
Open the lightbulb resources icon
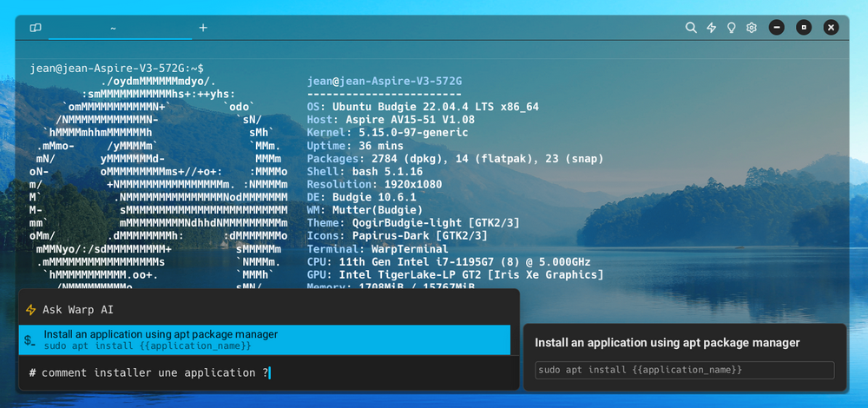tap(732, 28)
